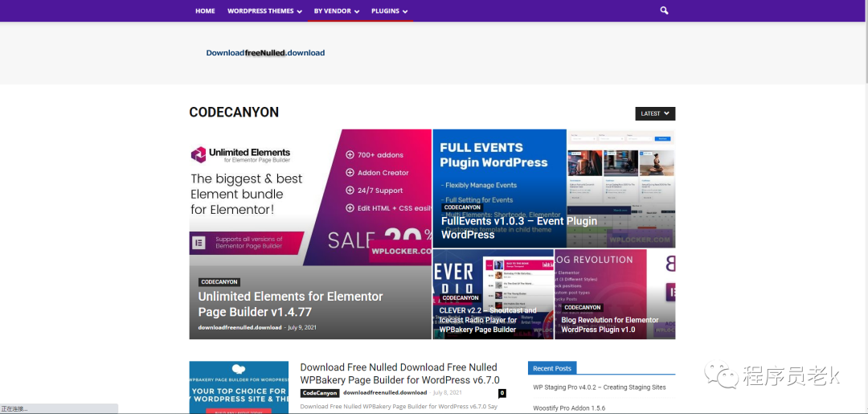Click the DownloadfreeNulled.download site logo
868x414 pixels.
coord(265,53)
